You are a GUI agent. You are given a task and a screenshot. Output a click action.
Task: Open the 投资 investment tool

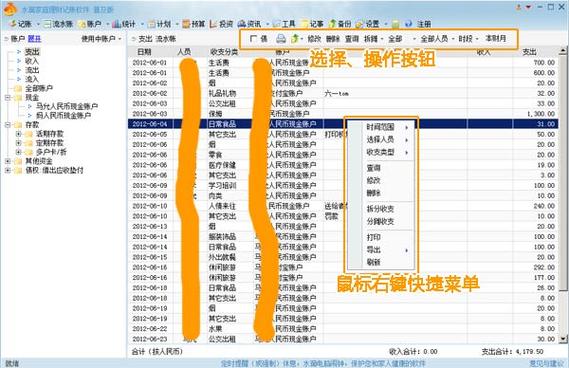click(x=221, y=24)
